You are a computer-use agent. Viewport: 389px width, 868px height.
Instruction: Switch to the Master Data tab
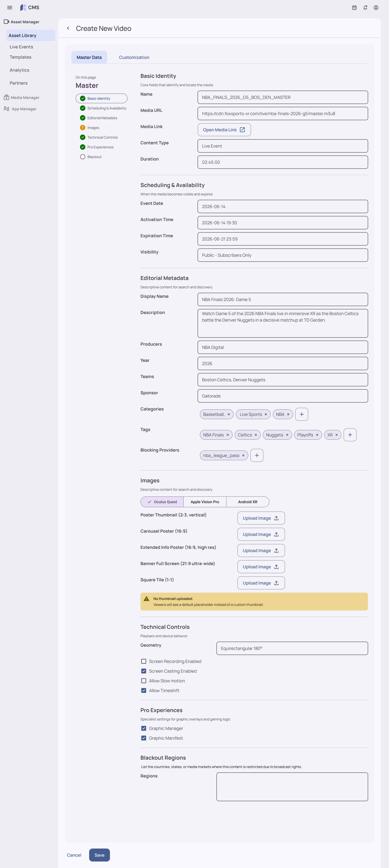89,57
